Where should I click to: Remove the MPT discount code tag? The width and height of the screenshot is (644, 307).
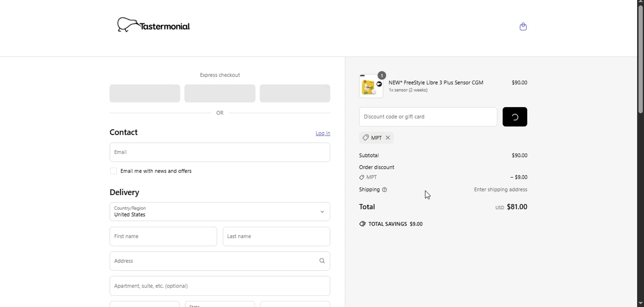click(x=388, y=138)
